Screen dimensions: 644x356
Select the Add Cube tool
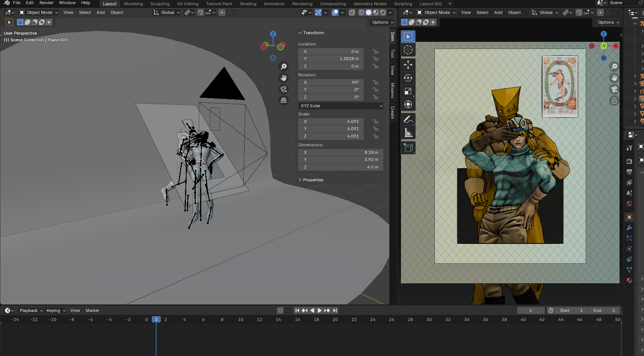click(x=408, y=148)
